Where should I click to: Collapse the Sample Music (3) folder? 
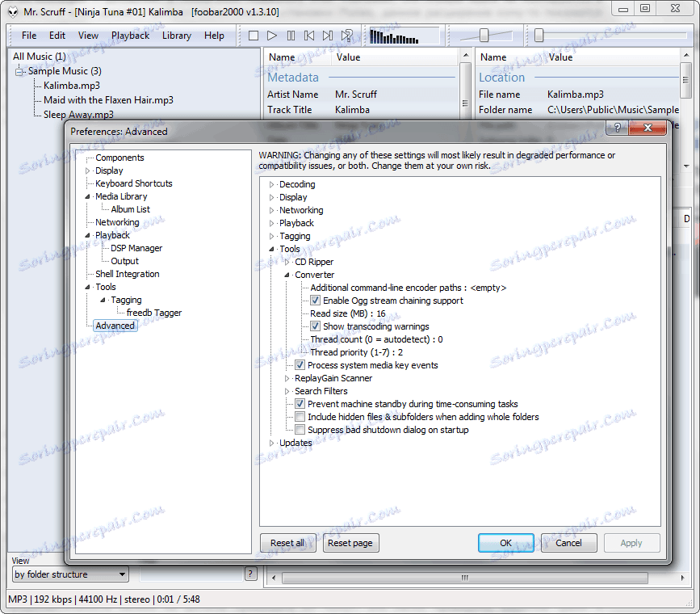(x=19, y=71)
